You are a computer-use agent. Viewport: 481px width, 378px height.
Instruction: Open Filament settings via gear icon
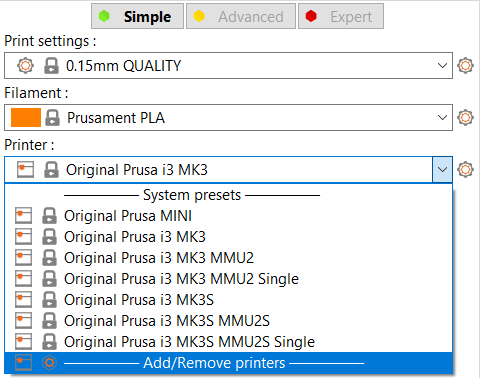point(465,118)
